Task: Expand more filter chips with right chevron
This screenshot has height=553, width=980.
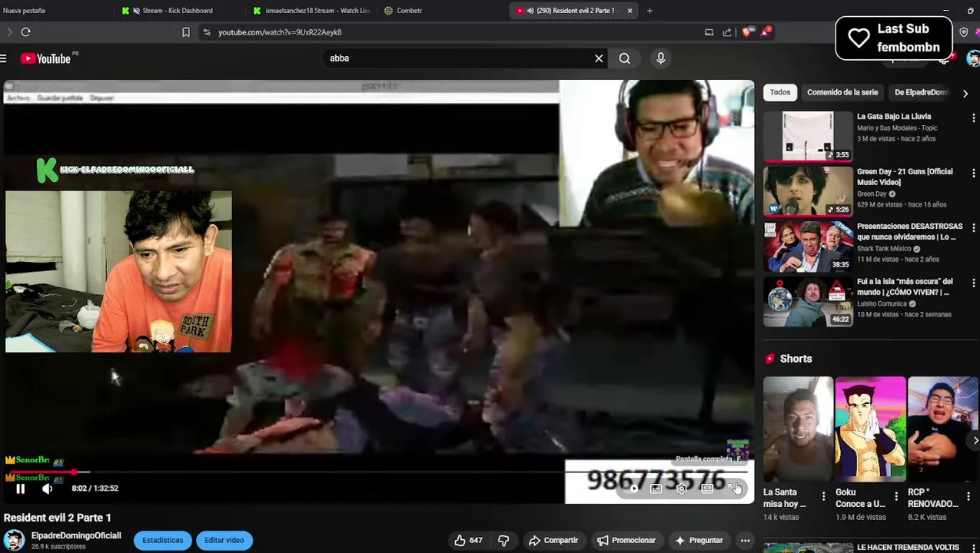Action: (965, 93)
